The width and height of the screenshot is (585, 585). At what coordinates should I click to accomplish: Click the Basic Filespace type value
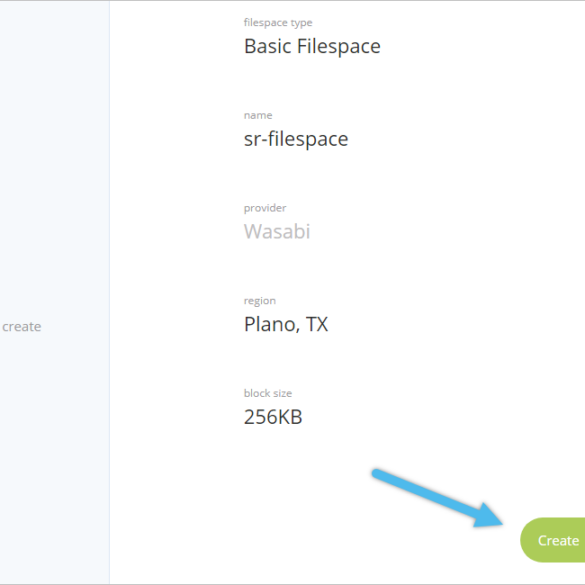click(x=312, y=46)
